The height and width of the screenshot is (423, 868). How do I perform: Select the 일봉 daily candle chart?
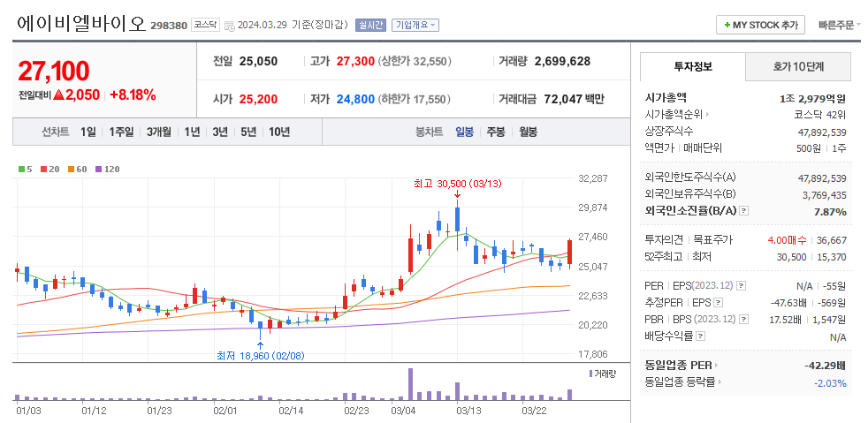464,132
